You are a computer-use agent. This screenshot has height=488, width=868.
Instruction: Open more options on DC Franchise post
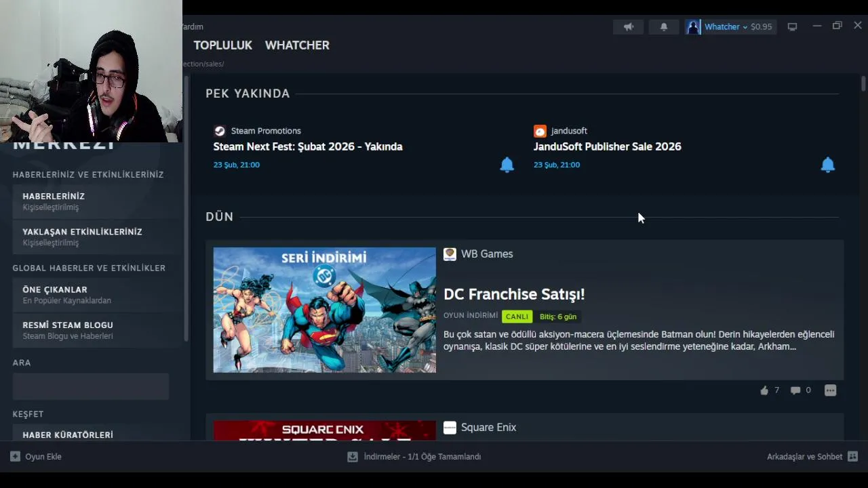pyautogui.click(x=830, y=390)
